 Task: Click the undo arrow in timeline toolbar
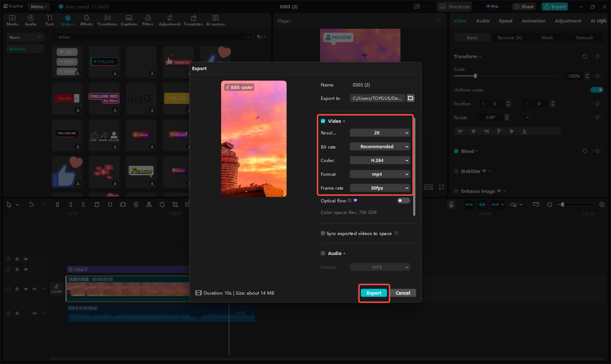point(31,205)
